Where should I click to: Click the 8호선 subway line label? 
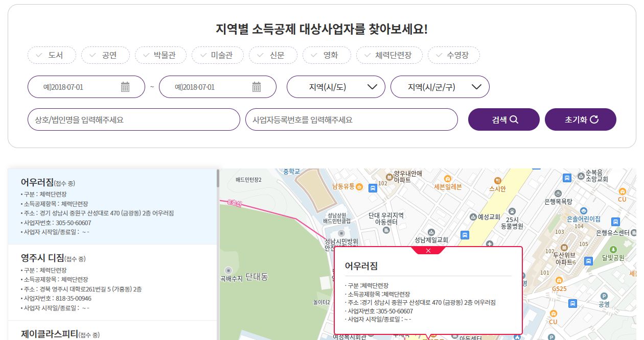pyautogui.click(x=234, y=204)
